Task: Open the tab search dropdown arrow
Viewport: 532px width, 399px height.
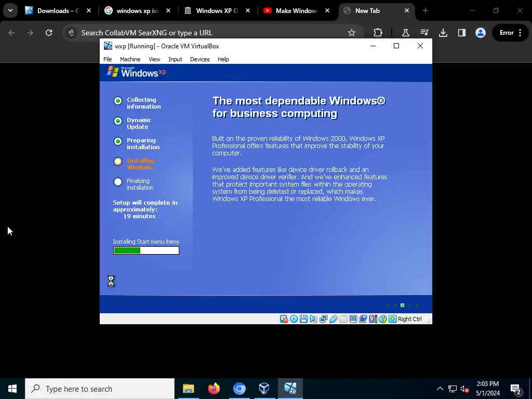Action: (10, 10)
